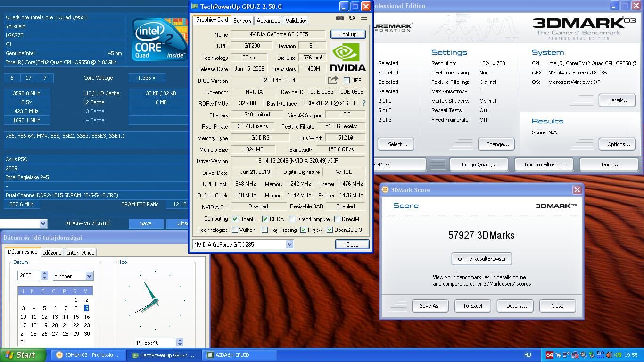The height and width of the screenshot is (362, 644).
Task: Click the Lookup button in GPU-Z
Action: pyautogui.click(x=348, y=34)
